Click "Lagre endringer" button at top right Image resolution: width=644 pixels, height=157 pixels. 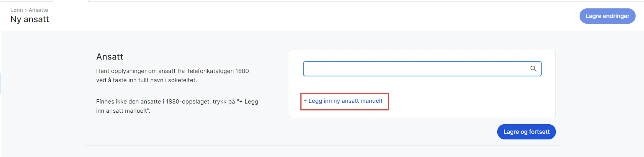coord(607,16)
